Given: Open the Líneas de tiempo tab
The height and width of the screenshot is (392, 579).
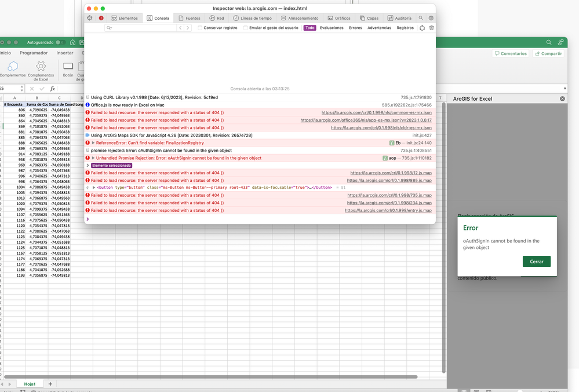Looking at the screenshot, I should pyautogui.click(x=252, y=18).
